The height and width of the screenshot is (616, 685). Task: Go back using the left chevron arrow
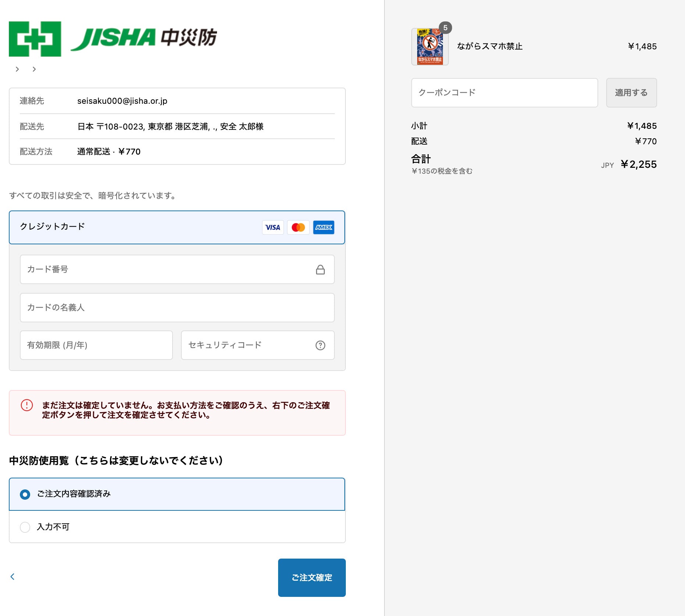(x=13, y=577)
